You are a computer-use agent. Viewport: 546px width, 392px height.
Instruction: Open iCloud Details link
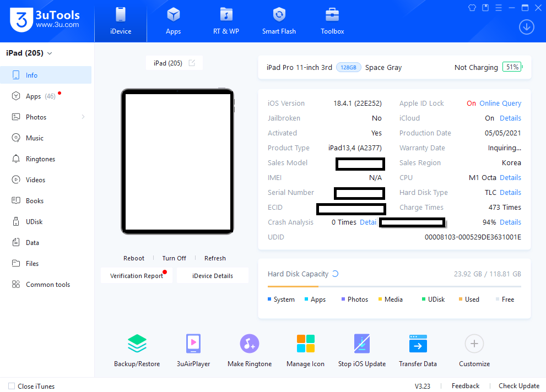click(x=510, y=118)
